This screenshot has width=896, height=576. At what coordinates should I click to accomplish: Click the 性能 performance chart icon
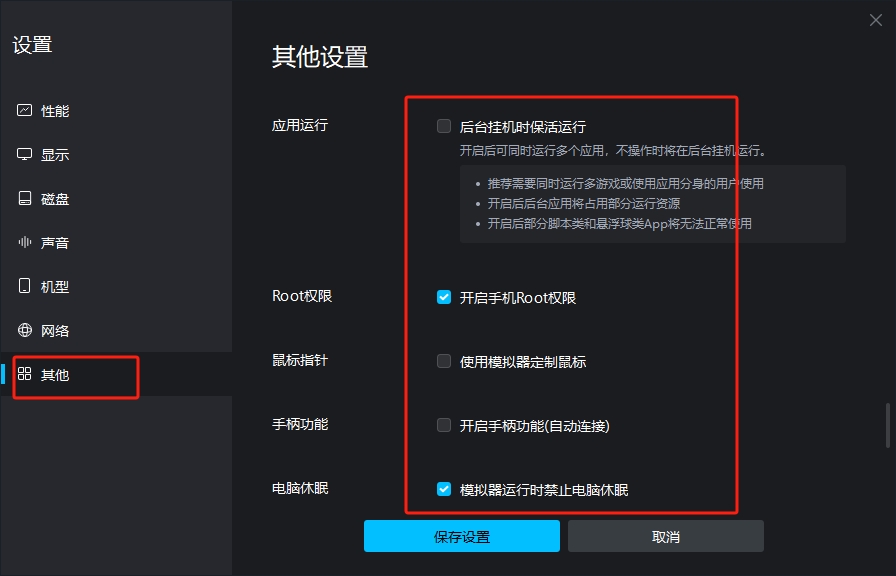click(x=25, y=111)
